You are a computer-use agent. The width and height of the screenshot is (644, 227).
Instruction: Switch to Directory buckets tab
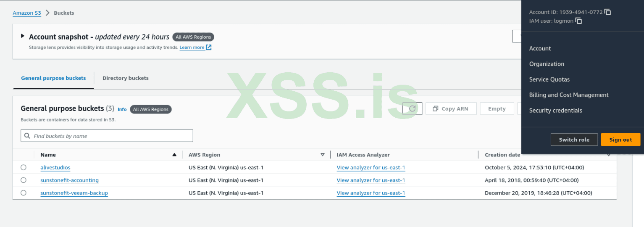click(126, 78)
